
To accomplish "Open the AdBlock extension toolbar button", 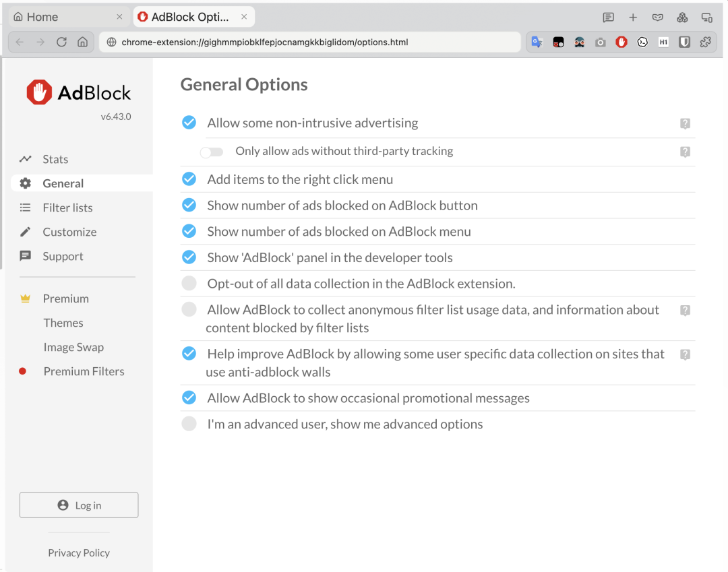I will (x=621, y=42).
